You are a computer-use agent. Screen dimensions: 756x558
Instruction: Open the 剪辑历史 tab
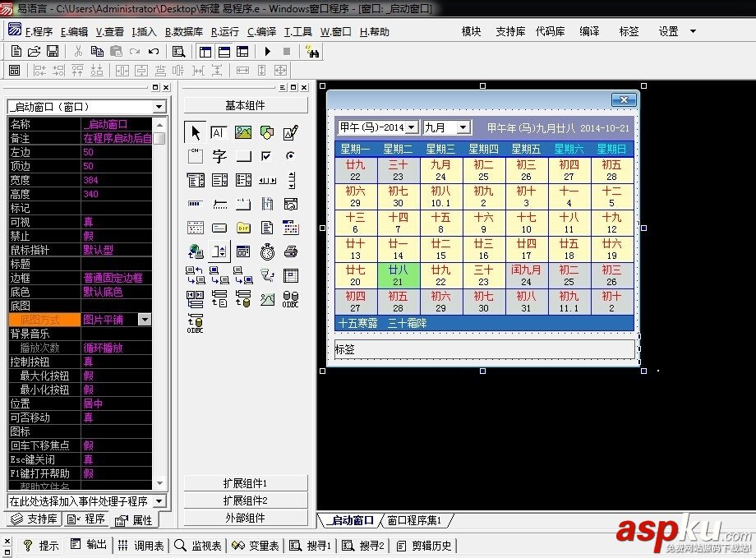pos(424,546)
